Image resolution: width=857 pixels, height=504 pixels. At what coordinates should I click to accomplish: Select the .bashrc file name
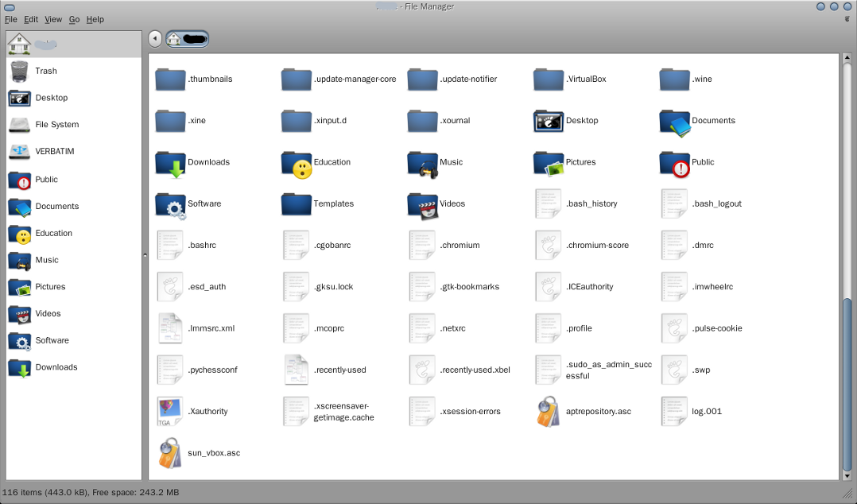point(202,246)
